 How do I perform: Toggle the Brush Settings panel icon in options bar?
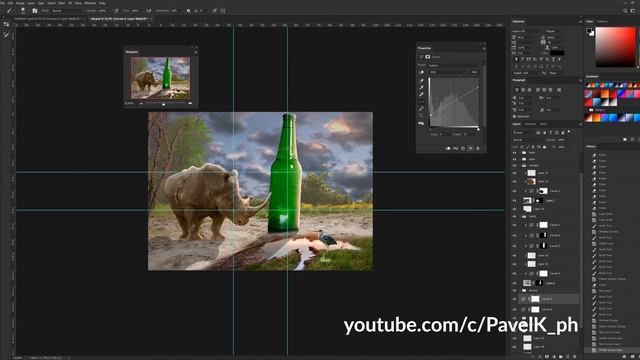click(35, 11)
